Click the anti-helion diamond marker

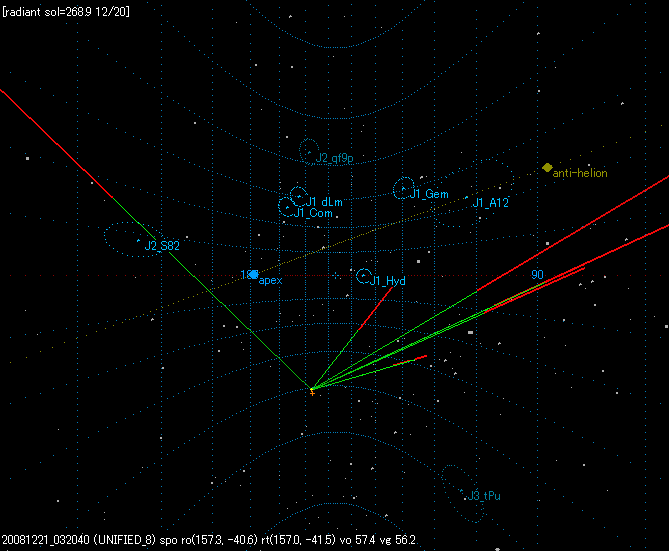tap(547, 168)
